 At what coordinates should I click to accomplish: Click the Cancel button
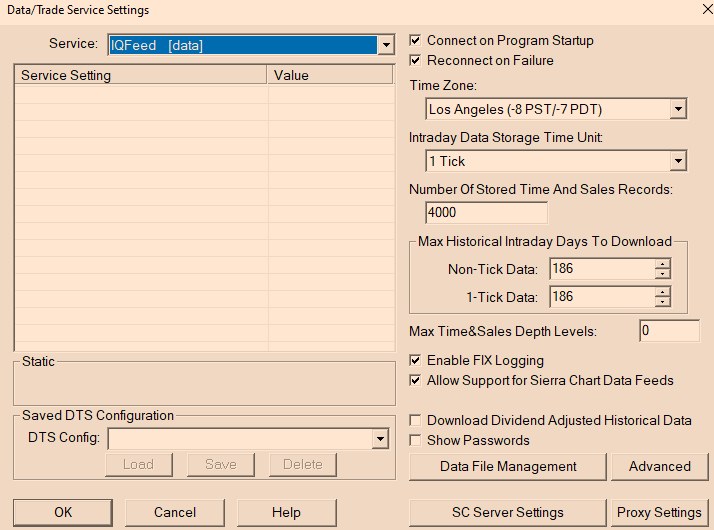pos(175,512)
